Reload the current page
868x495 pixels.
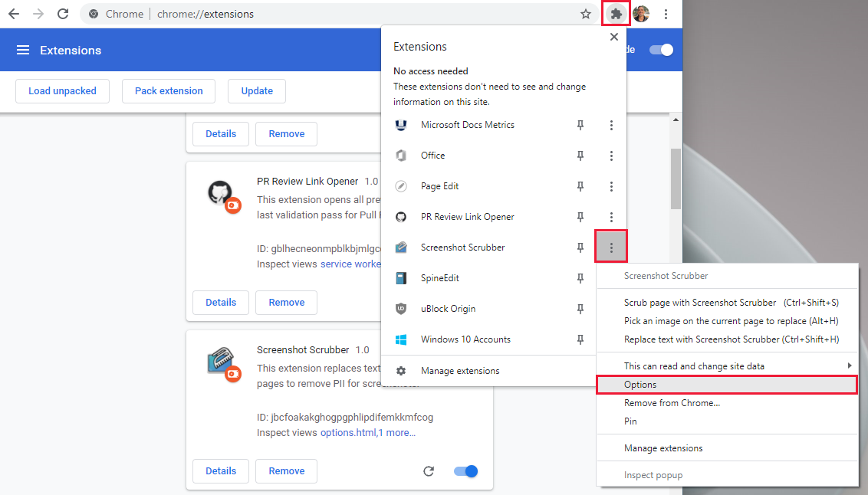pos(63,14)
